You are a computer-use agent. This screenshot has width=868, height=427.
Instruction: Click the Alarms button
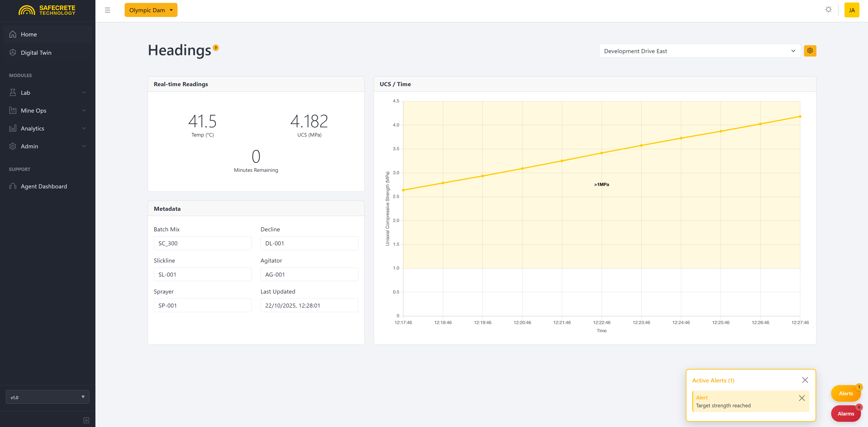click(x=846, y=413)
